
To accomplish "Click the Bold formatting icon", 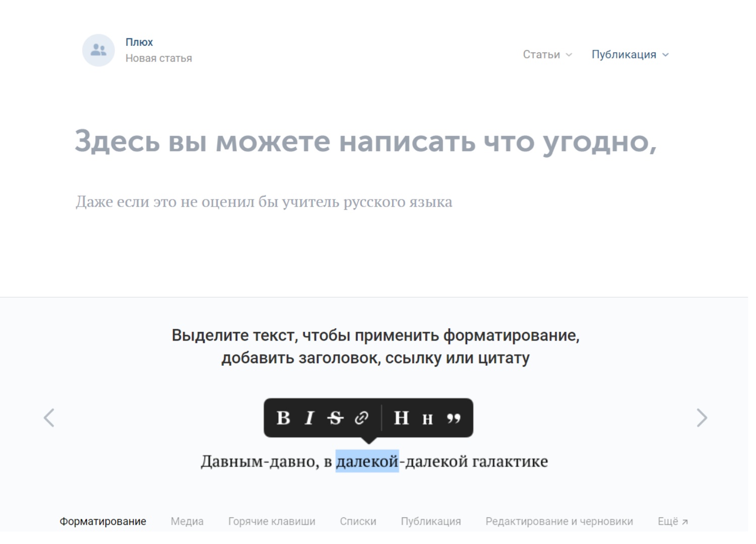I will [283, 418].
